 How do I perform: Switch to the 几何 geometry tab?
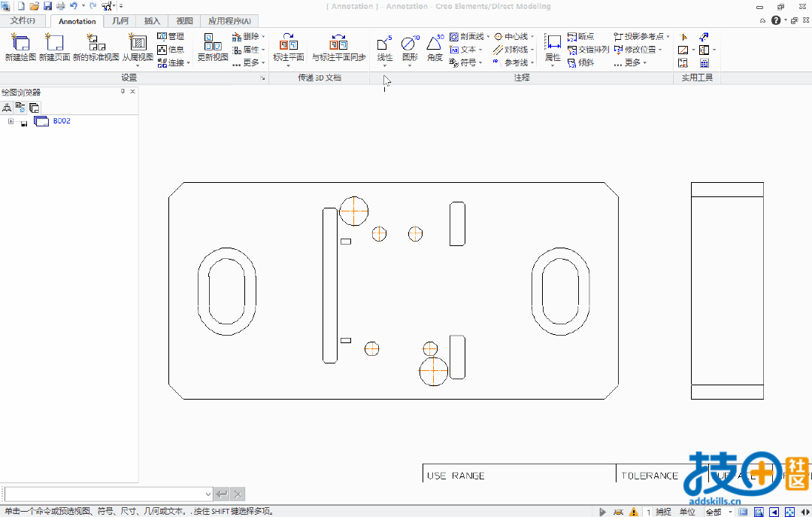click(x=120, y=21)
